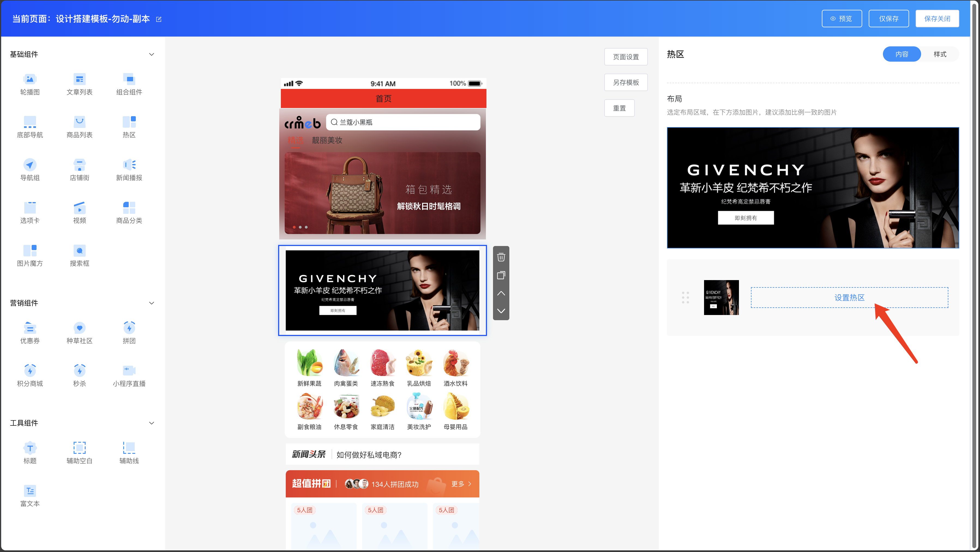This screenshot has width=980, height=552.
Task: Grab the drag handle beside the thumbnail
Action: [x=685, y=298]
